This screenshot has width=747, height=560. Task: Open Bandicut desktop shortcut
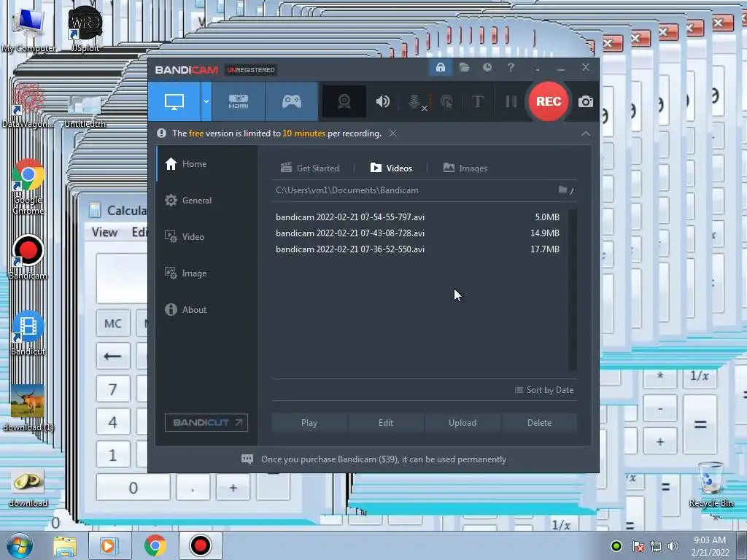[28, 333]
